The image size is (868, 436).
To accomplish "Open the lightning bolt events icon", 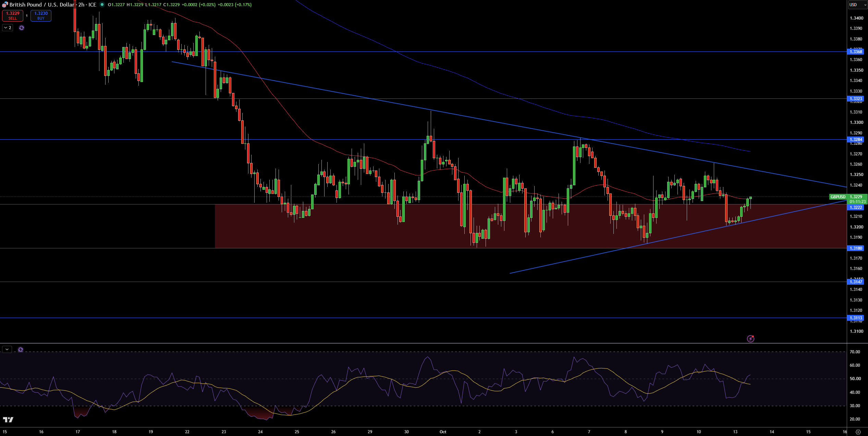I will pyautogui.click(x=750, y=339).
